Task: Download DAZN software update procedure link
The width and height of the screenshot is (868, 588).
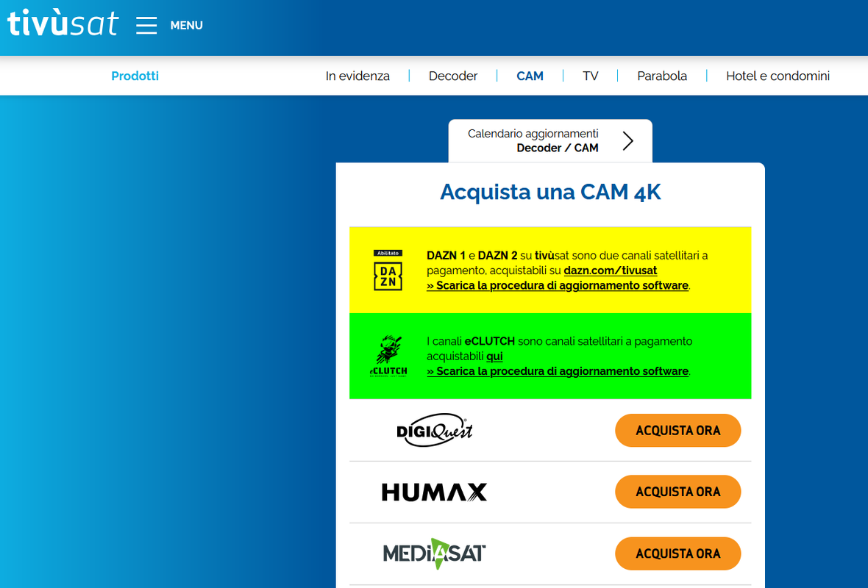Action: pyautogui.click(x=558, y=285)
